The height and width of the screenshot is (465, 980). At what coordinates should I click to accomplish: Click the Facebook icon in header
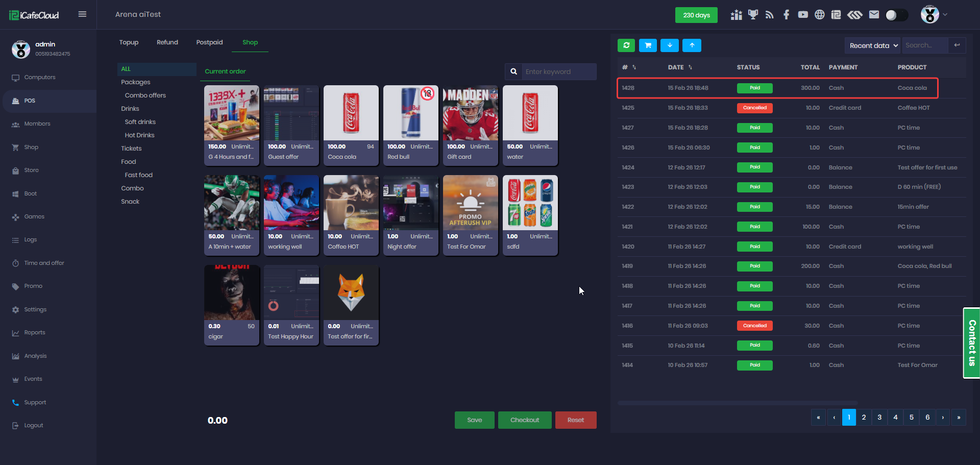pos(786,15)
